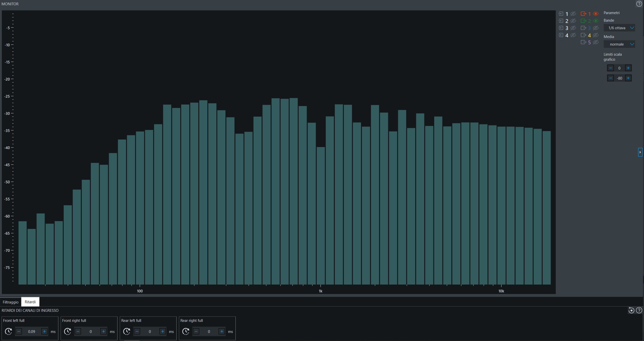The height and width of the screenshot is (341, 644).
Task: Expand the right side panel arrow
Action: click(x=640, y=152)
